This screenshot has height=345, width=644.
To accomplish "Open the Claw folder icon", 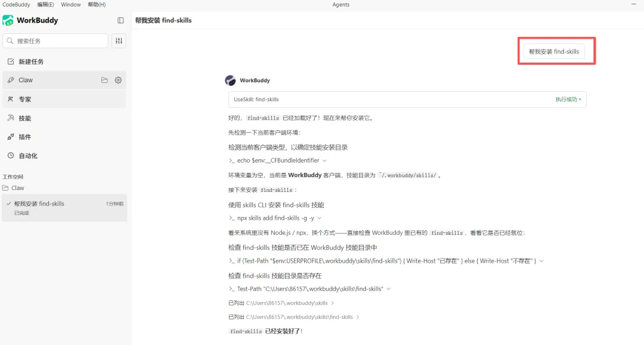I will click(x=105, y=80).
